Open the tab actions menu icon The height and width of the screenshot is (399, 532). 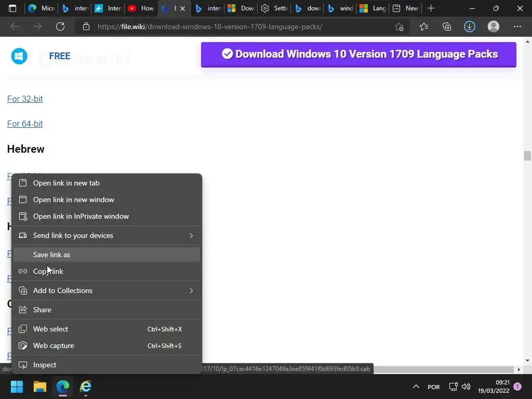[x=12, y=8]
